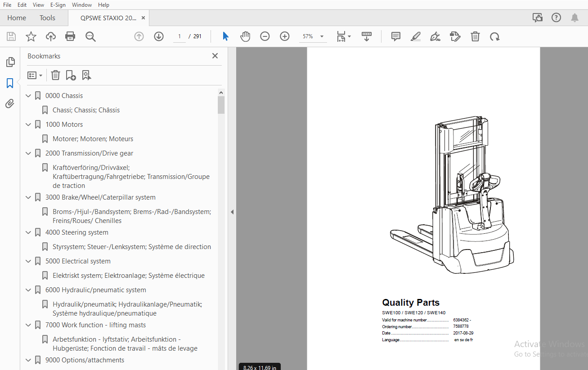Screen dimensions: 588x370
Task: Add bookmark star icon in toolbar
Action: tap(31, 36)
